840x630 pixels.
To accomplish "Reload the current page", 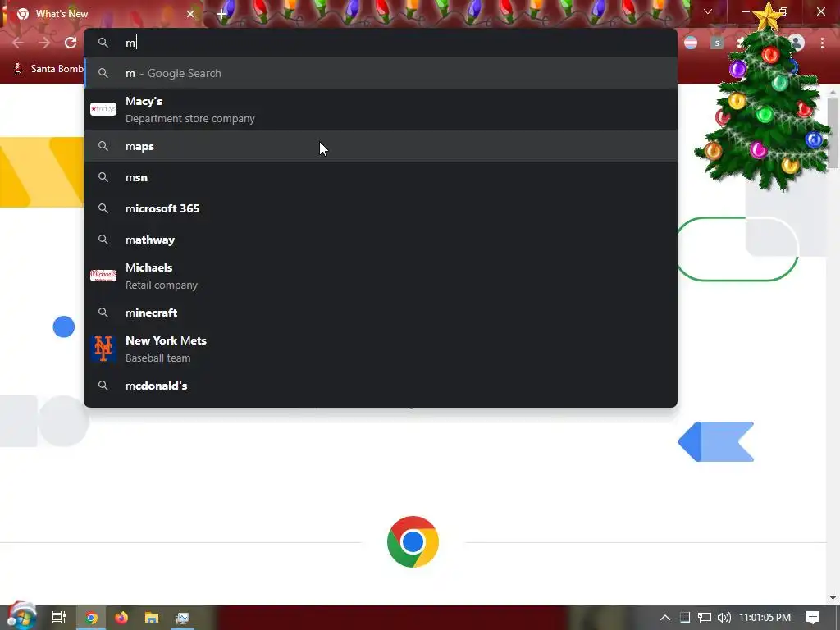I will coord(71,43).
